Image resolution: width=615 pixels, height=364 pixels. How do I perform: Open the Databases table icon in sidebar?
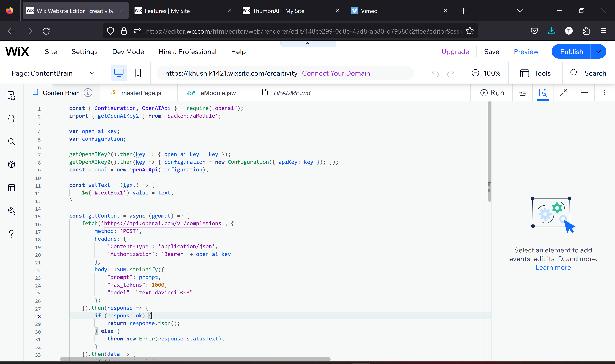pos(11,188)
